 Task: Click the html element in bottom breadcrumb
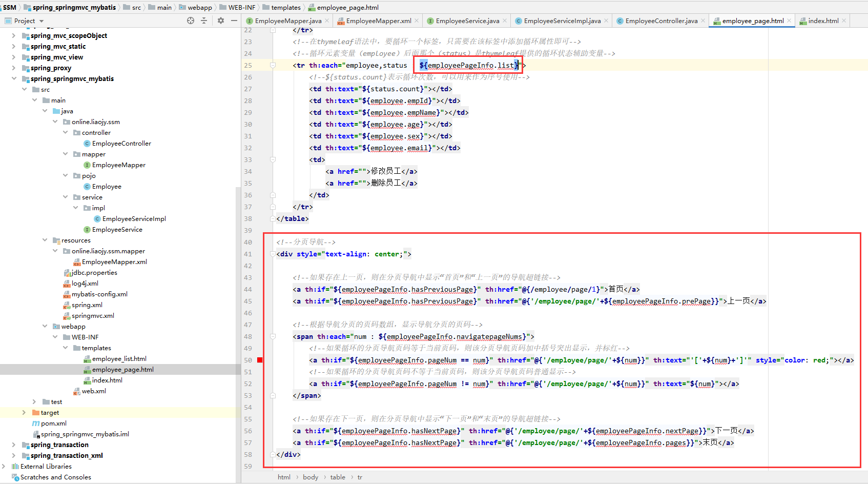coord(284,477)
